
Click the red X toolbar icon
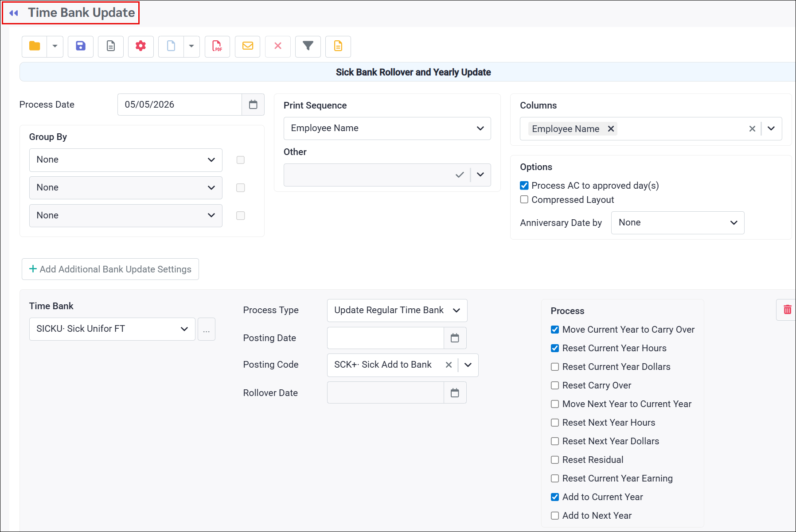click(x=278, y=46)
